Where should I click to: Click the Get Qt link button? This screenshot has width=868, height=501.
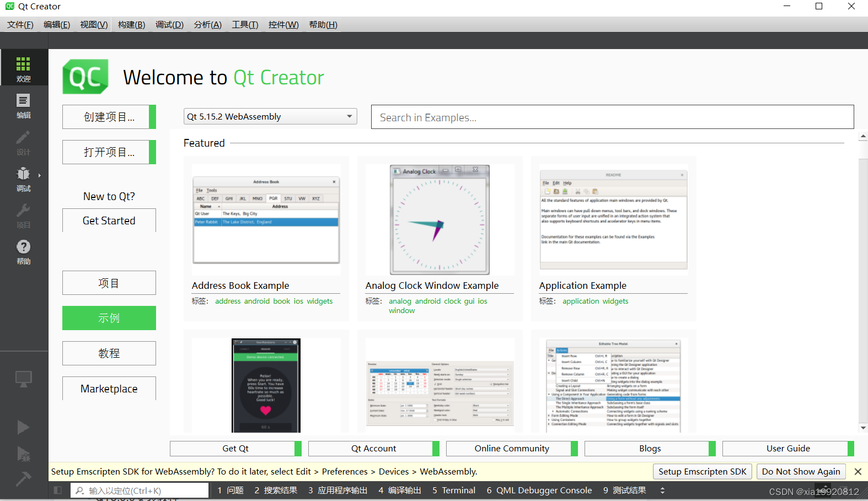(235, 449)
